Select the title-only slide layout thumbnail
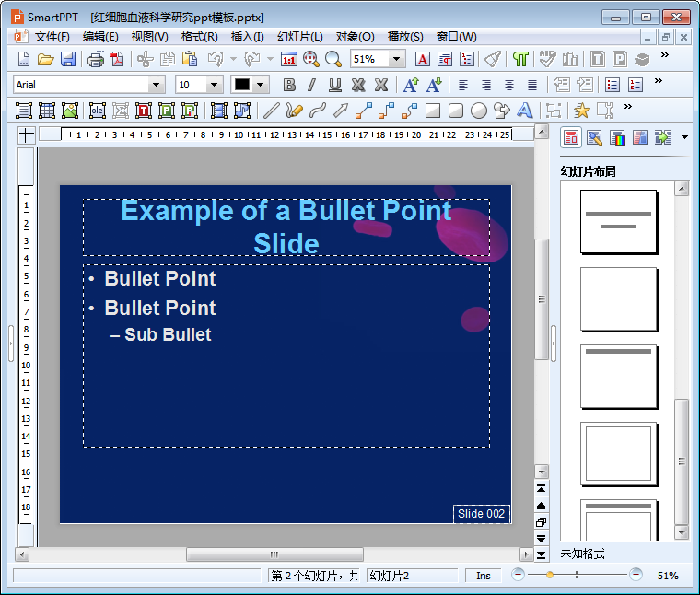The image size is (700, 595). pos(618,377)
